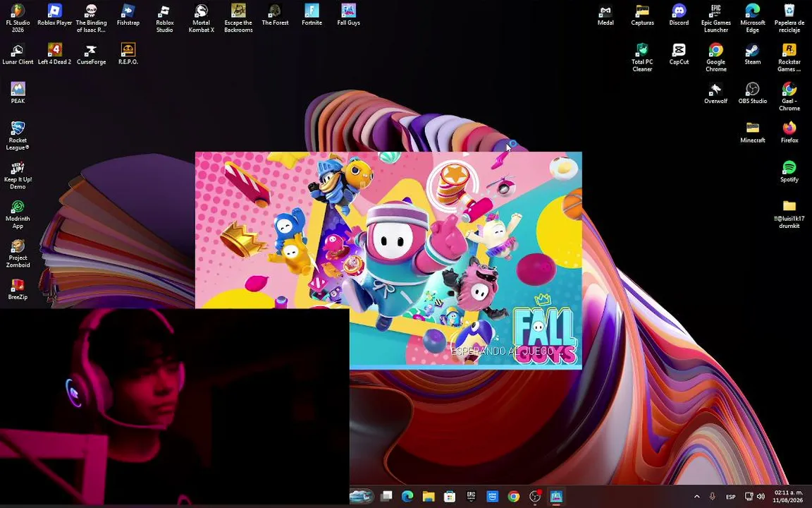This screenshot has width=812, height=508.
Task: Click the microphone tray icon
Action: click(713, 497)
